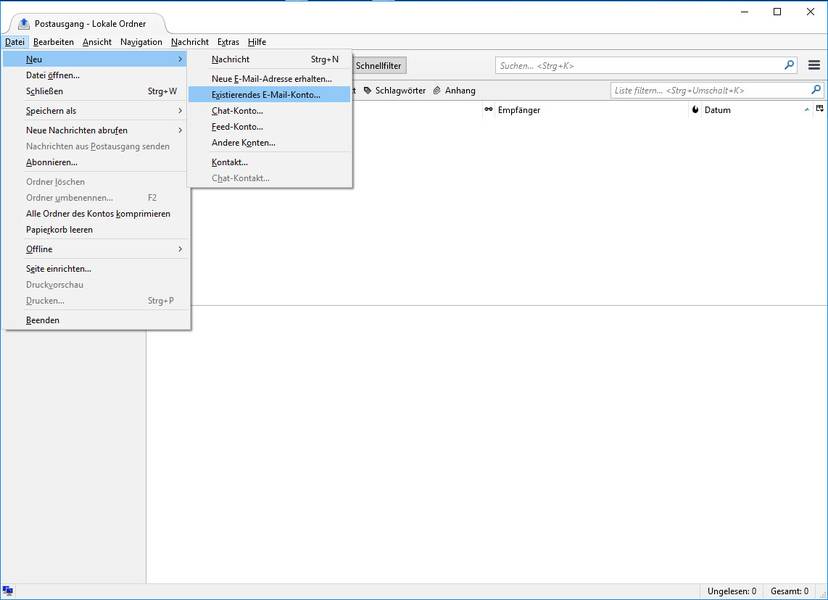Click Ungelesen: 0 in status bar
Screen dimensions: 828x600
click(x=731, y=591)
